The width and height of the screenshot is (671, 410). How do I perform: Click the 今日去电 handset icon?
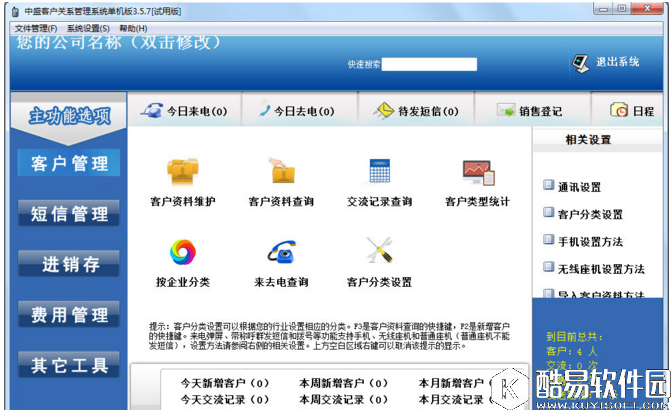coord(265,108)
